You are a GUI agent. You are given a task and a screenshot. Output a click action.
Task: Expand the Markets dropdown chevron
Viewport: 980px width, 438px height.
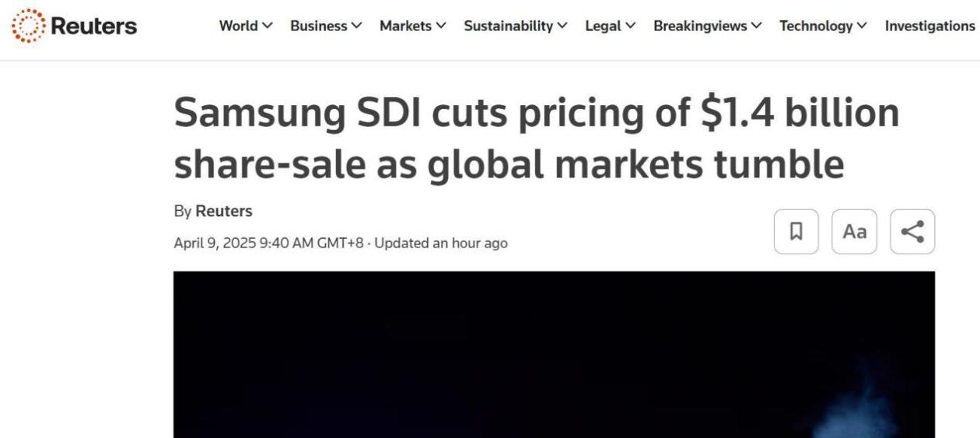pyautogui.click(x=441, y=26)
